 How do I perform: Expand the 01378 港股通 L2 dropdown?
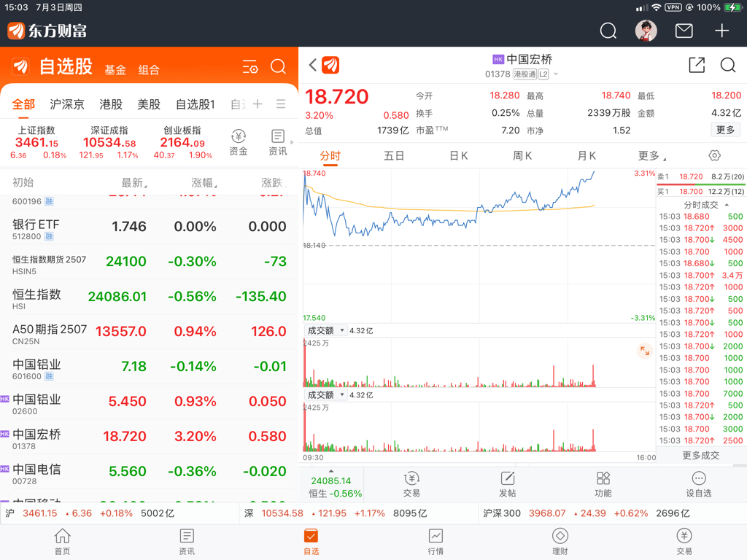tap(555, 74)
